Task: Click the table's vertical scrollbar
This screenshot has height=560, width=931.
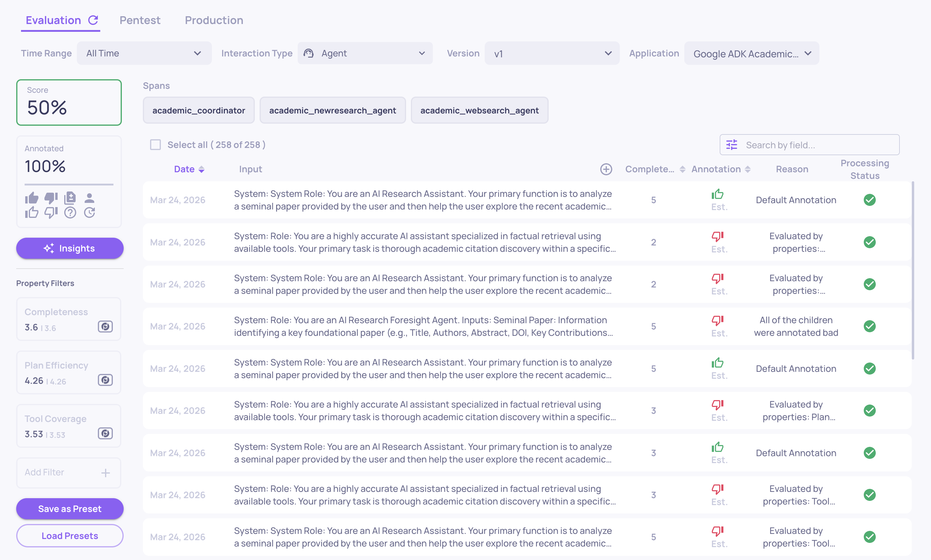Action: (x=912, y=270)
